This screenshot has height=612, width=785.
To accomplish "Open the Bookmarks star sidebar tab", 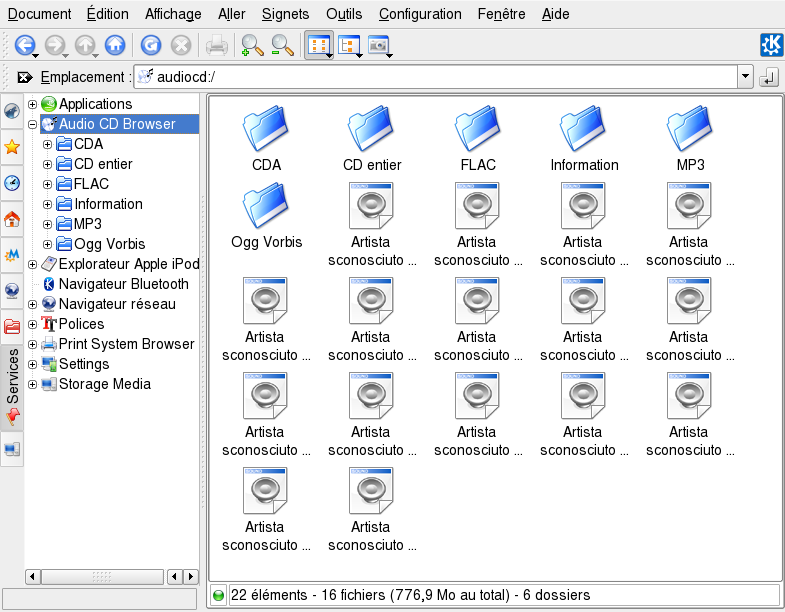I will coord(12,147).
